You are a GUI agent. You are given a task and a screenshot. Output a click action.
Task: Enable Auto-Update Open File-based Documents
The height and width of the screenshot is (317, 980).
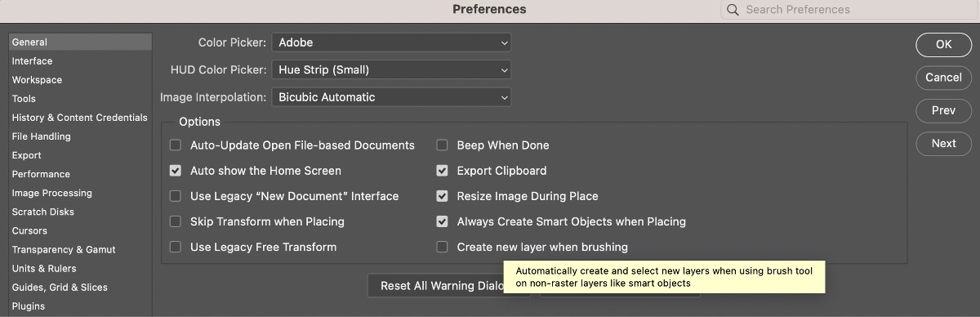click(176, 145)
